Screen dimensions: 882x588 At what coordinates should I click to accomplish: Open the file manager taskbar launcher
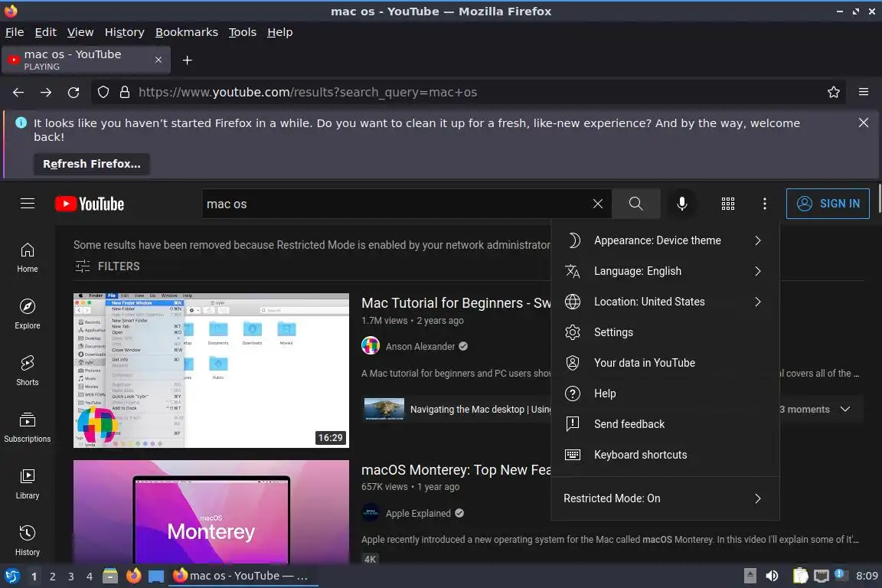(110, 576)
